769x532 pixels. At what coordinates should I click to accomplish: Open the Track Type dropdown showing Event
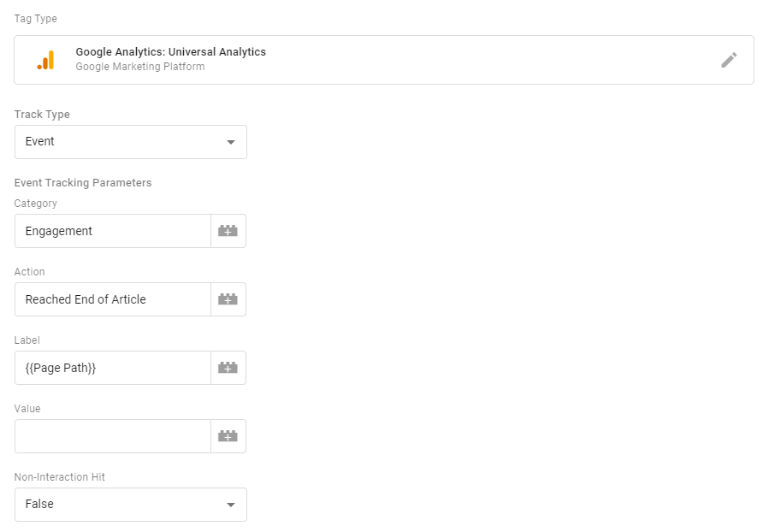pos(131,142)
